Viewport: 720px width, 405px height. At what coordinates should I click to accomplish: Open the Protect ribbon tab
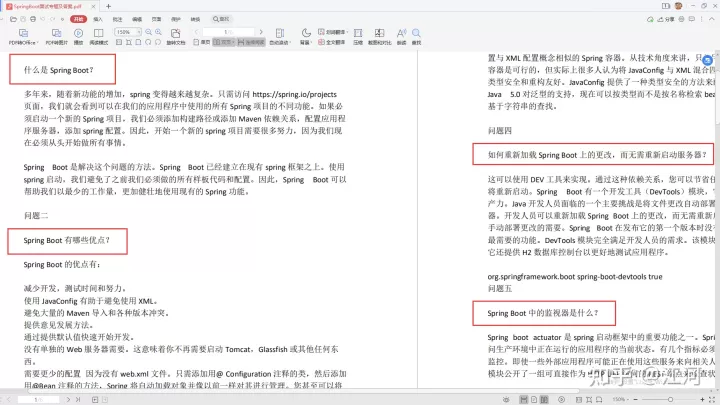pos(175,19)
